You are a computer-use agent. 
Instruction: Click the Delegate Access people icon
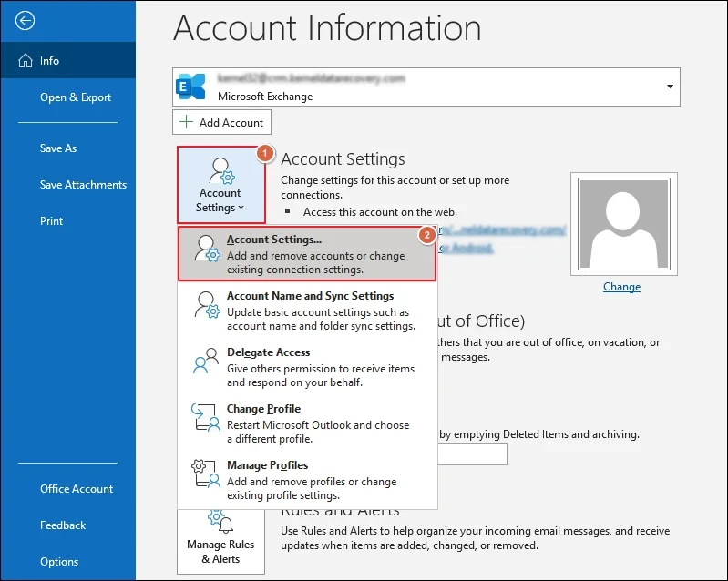[x=206, y=361]
